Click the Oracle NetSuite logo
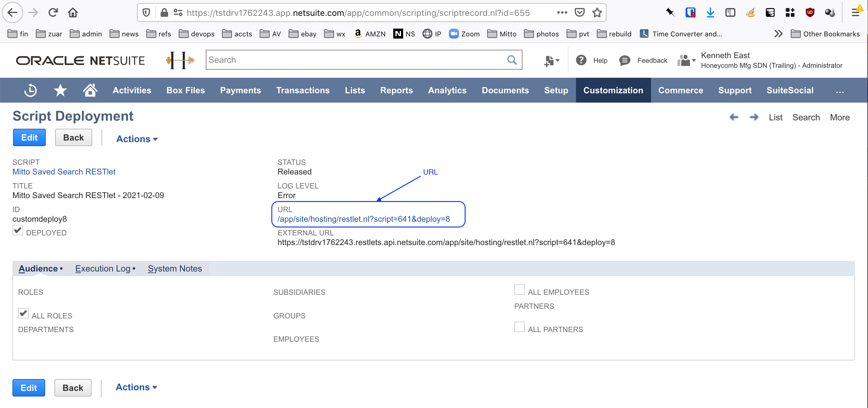 80,60
